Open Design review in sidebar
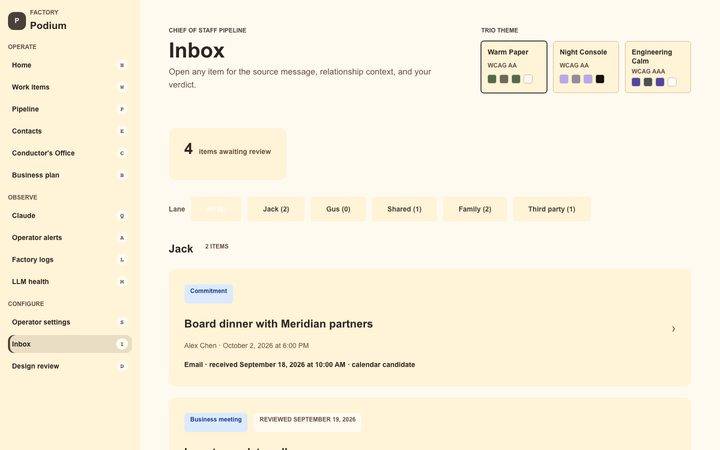The height and width of the screenshot is (450, 720). point(69,366)
